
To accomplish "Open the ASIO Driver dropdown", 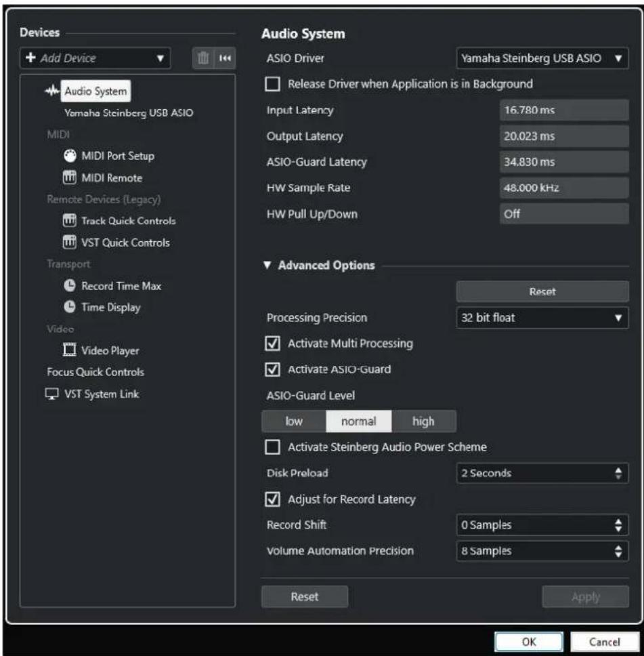I will tap(542, 58).
